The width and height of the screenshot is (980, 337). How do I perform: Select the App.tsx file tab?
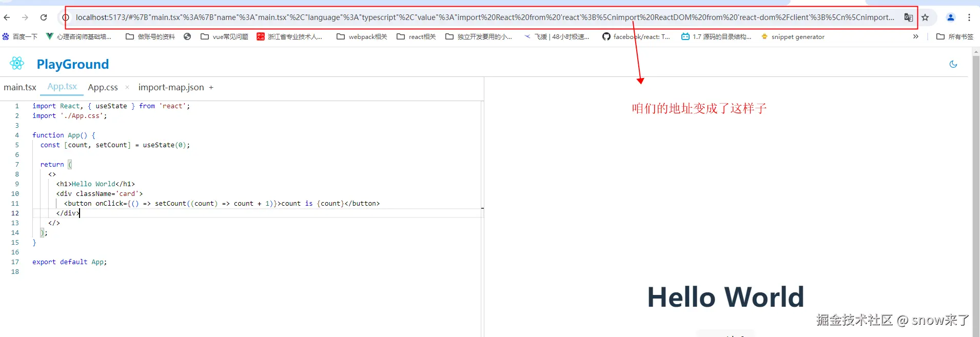62,87
